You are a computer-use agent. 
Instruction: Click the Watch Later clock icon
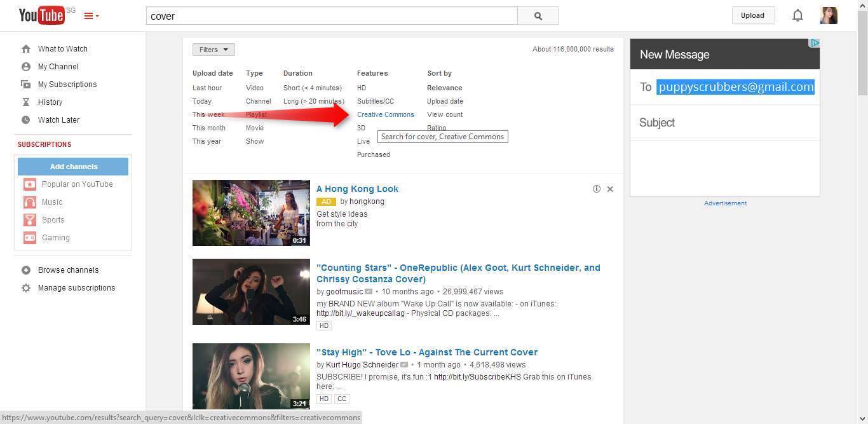point(26,120)
